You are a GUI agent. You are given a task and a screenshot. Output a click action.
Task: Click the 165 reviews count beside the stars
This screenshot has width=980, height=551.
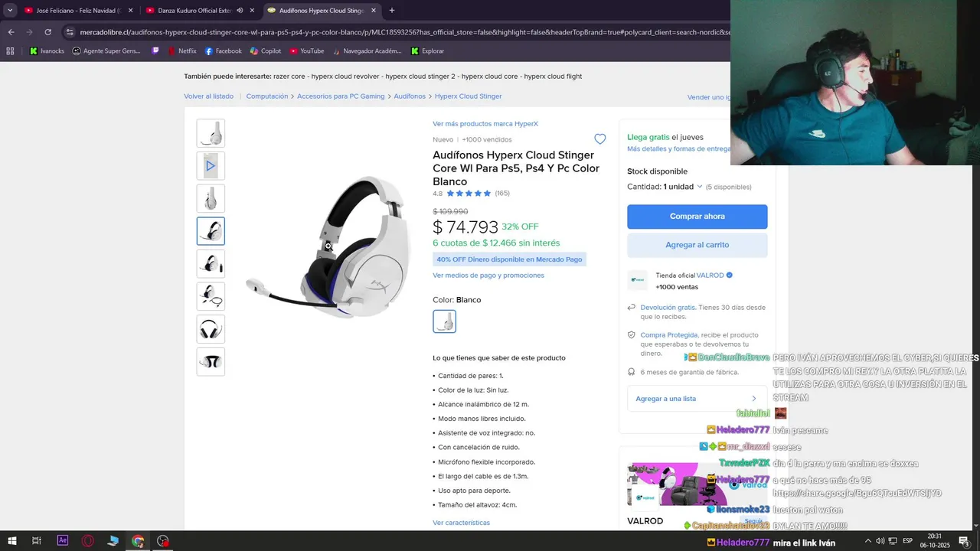click(x=502, y=194)
